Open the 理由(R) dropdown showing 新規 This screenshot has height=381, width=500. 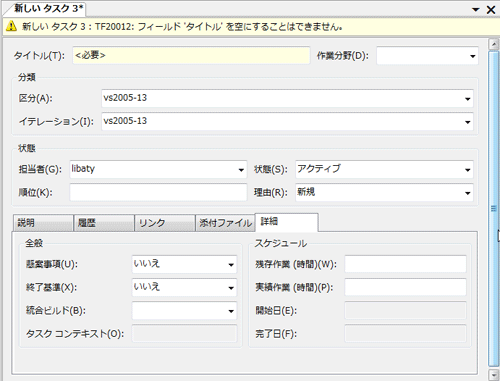[x=468, y=193]
